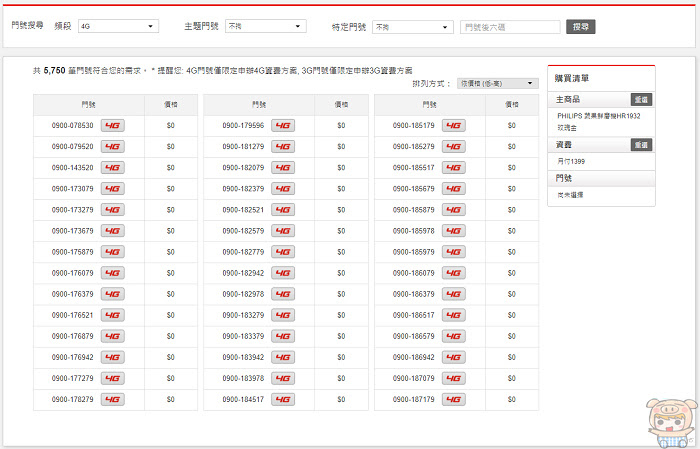Choose the 4G badge next to 0900-176521
This screenshot has height=449, width=700.
tap(112, 315)
